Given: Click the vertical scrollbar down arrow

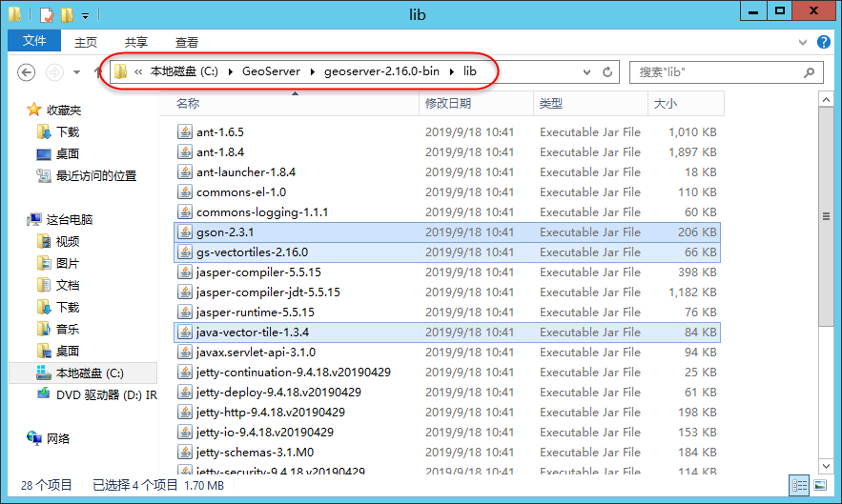Looking at the screenshot, I should [x=826, y=466].
